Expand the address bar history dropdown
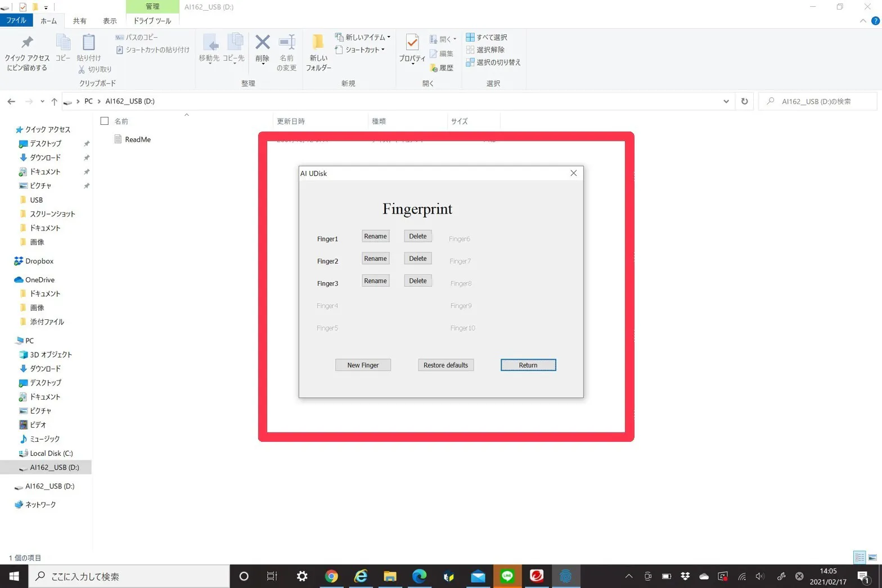The height and width of the screenshot is (588, 882). (x=726, y=101)
